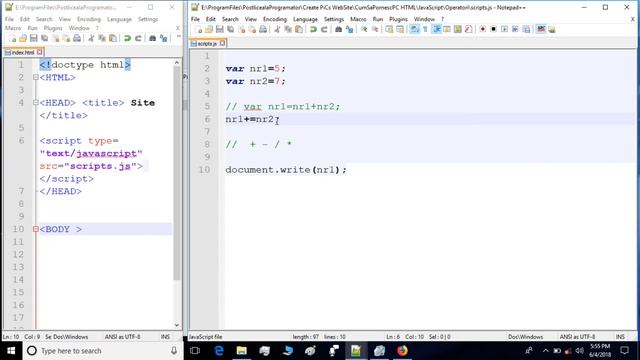The width and height of the screenshot is (640, 360).
Task: Click Zoom In icon in scripts.js toolbar
Action: pyautogui.click(x=364, y=29)
